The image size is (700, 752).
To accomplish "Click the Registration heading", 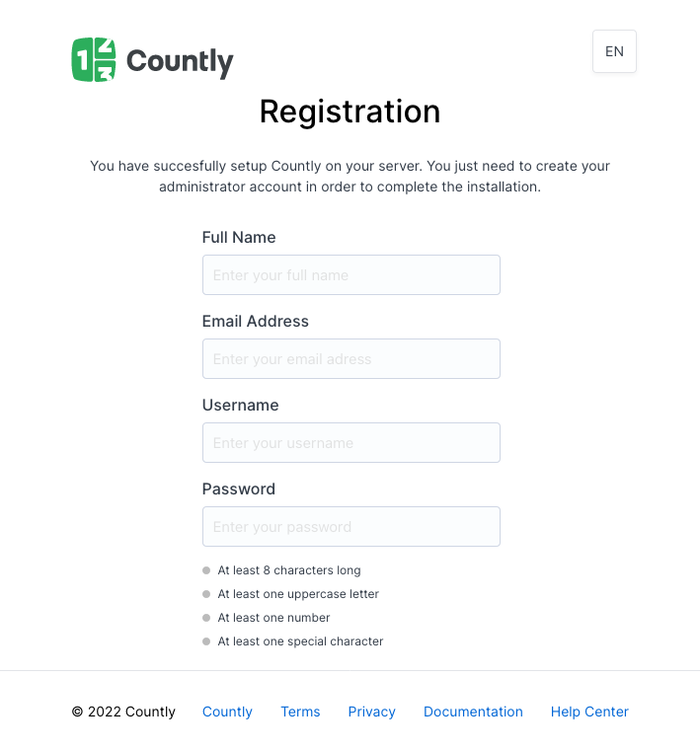I will point(350,112).
